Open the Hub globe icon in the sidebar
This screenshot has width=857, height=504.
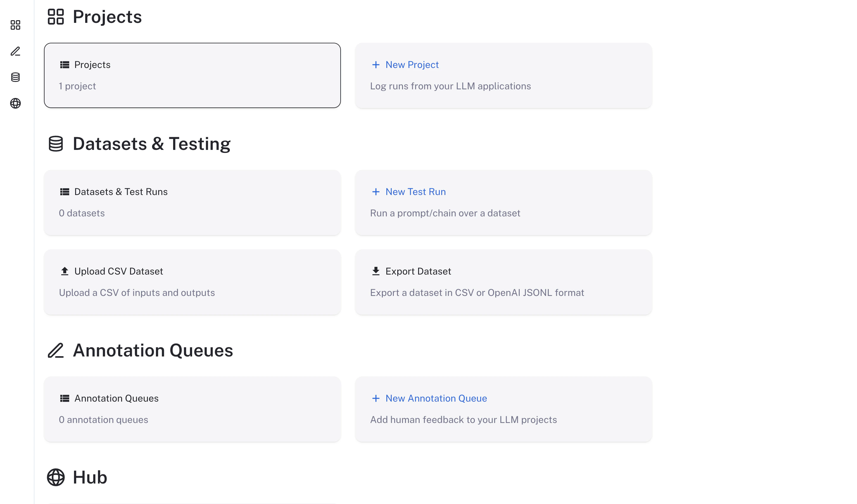click(16, 104)
